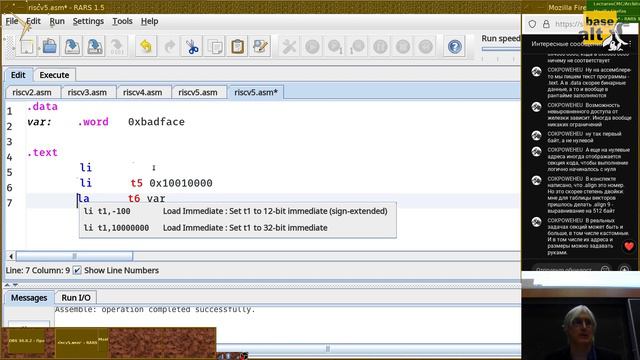Open the Edit menu
The image size is (640, 360).
click(33, 21)
